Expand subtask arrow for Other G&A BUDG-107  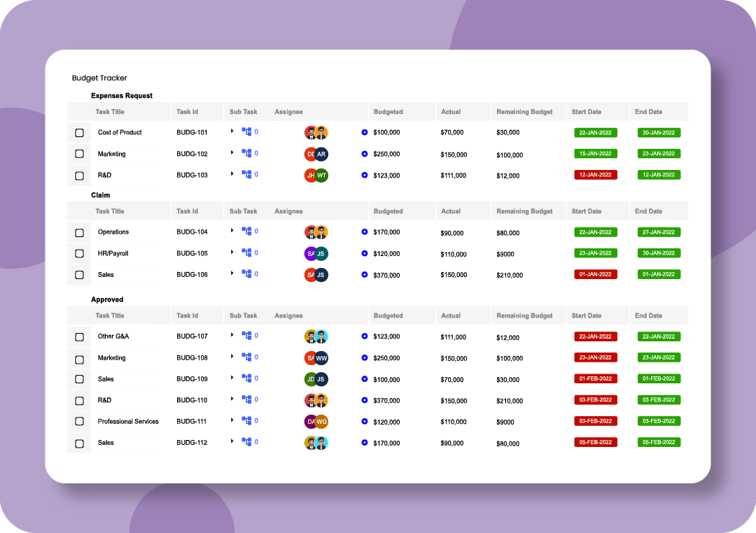click(232, 334)
